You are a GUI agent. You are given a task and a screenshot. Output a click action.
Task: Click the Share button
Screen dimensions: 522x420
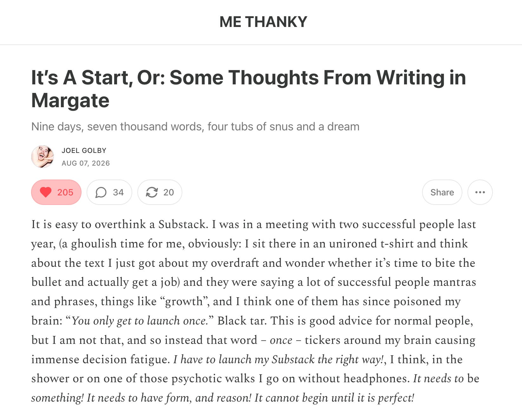click(442, 192)
